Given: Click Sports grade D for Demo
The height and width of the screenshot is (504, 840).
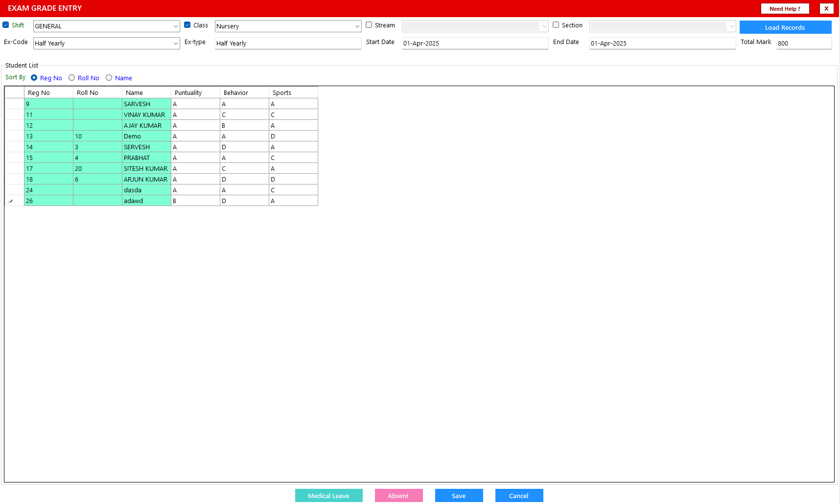Looking at the screenshot, I should [x=294, y=136].
